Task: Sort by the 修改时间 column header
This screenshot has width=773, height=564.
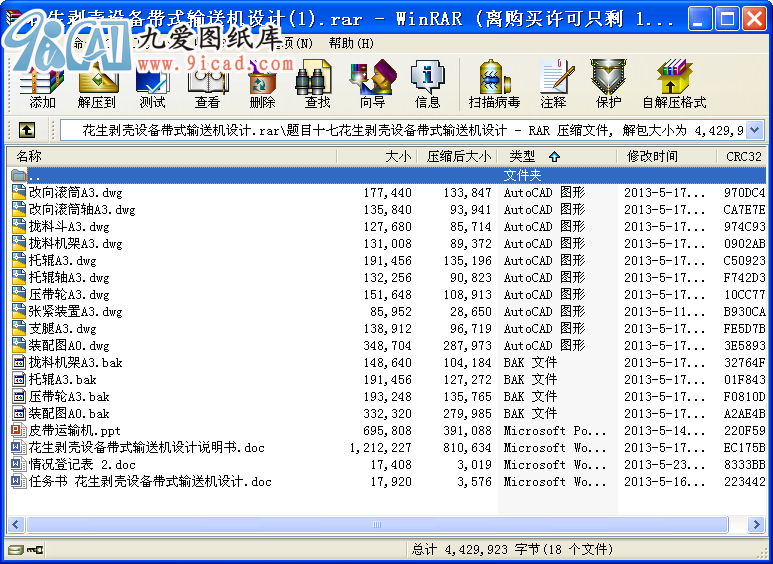Action: [668, 156]
